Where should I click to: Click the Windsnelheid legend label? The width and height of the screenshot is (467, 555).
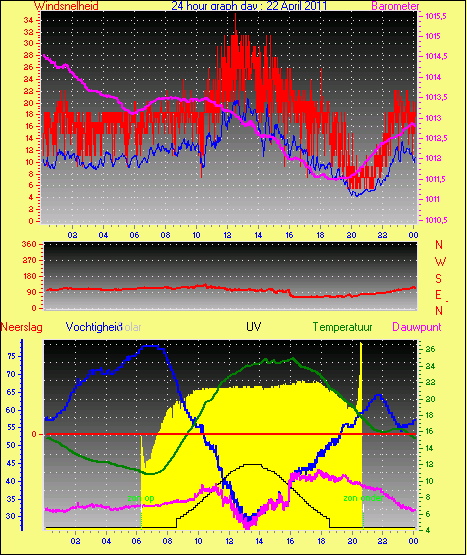(66, 6)
